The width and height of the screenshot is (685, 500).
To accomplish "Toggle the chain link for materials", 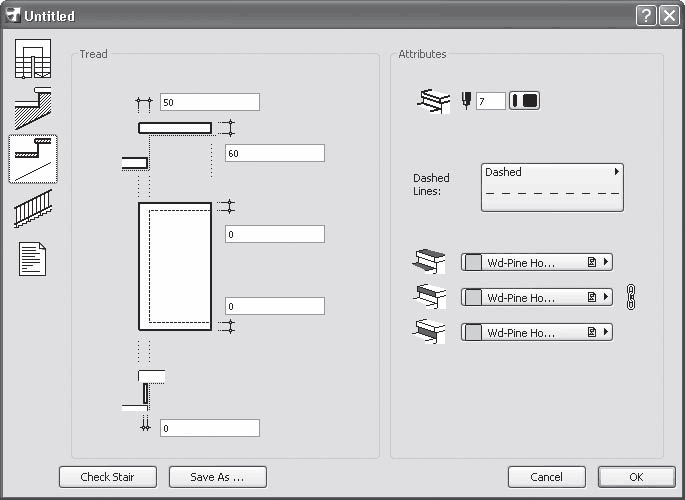I will pos(630,296).
